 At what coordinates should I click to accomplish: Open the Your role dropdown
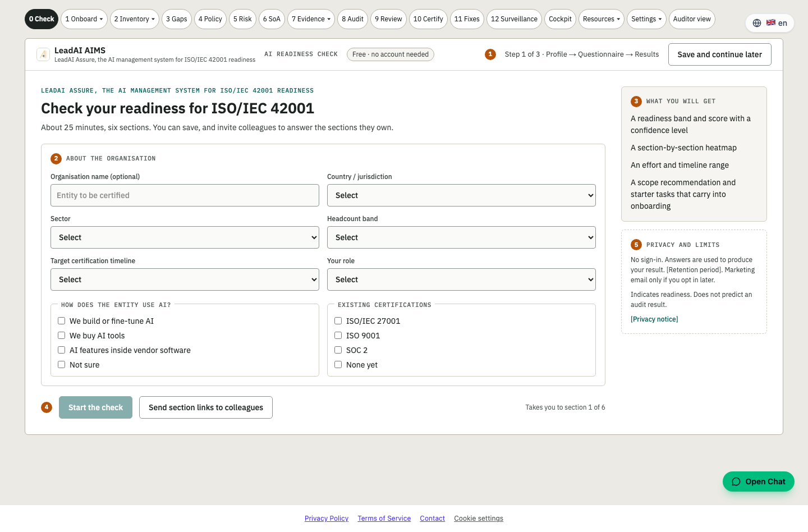tap(461, 279)
